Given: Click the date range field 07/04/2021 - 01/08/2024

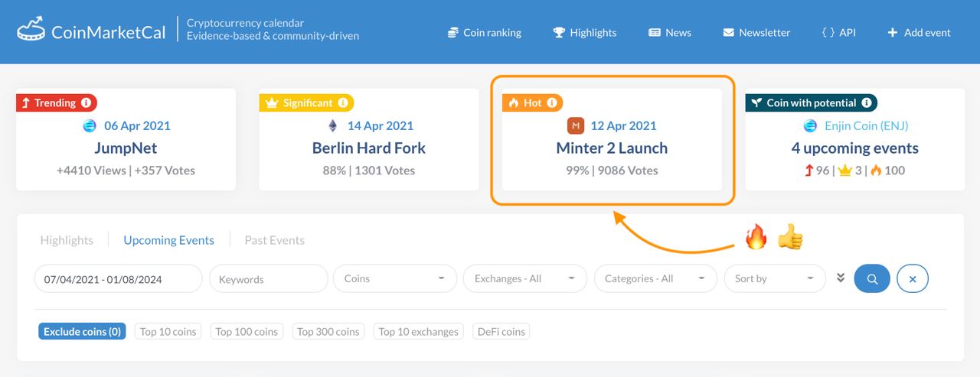Looking at the screenshot, I should click(119, 279).
